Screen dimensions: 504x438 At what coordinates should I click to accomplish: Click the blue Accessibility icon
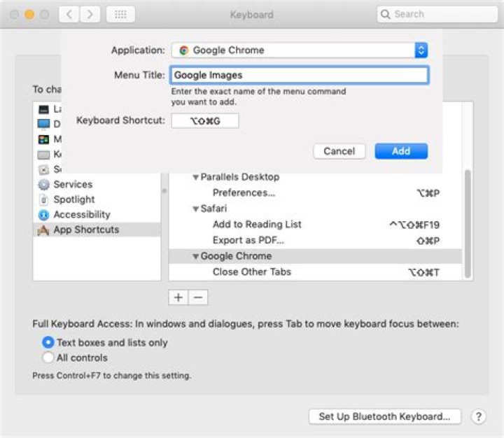point(43,215)
